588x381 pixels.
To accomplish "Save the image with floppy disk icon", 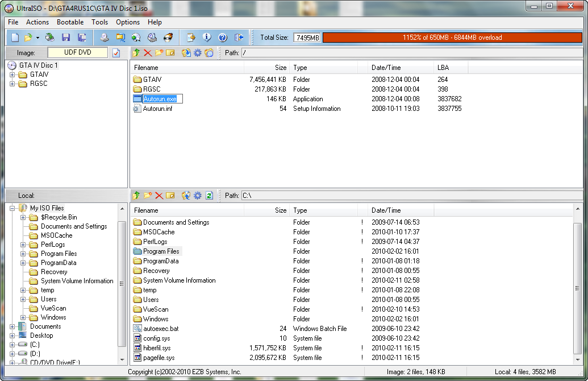I will pyautogui.click(x=66, y=38).
